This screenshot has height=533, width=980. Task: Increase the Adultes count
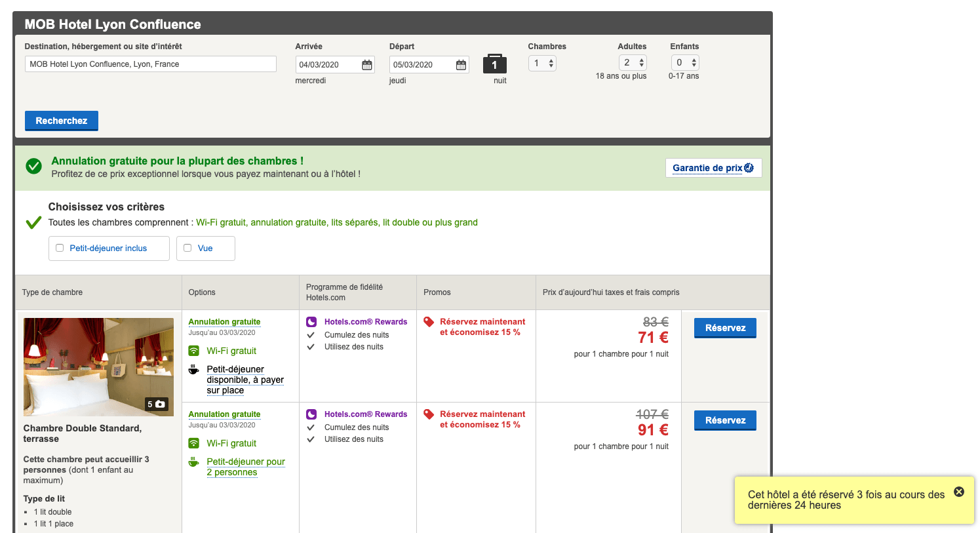tap(641, 59)
